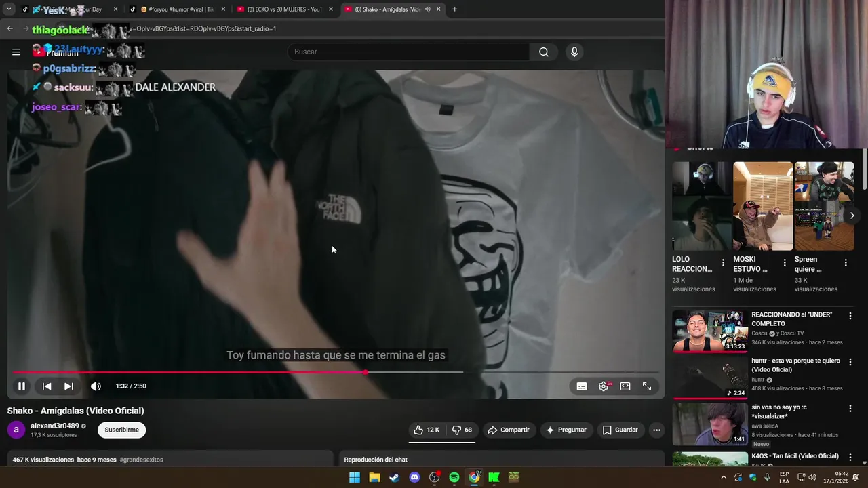Go back with browser back arrow
Image resolution: width=868 pixels, height=488 pixels.
click(9, 28)
